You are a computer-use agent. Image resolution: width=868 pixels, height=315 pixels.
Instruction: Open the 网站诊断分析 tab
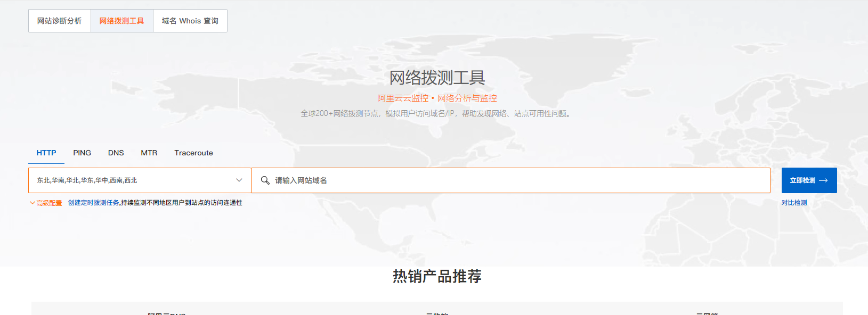pyautogui.click(x=60, y=21)
